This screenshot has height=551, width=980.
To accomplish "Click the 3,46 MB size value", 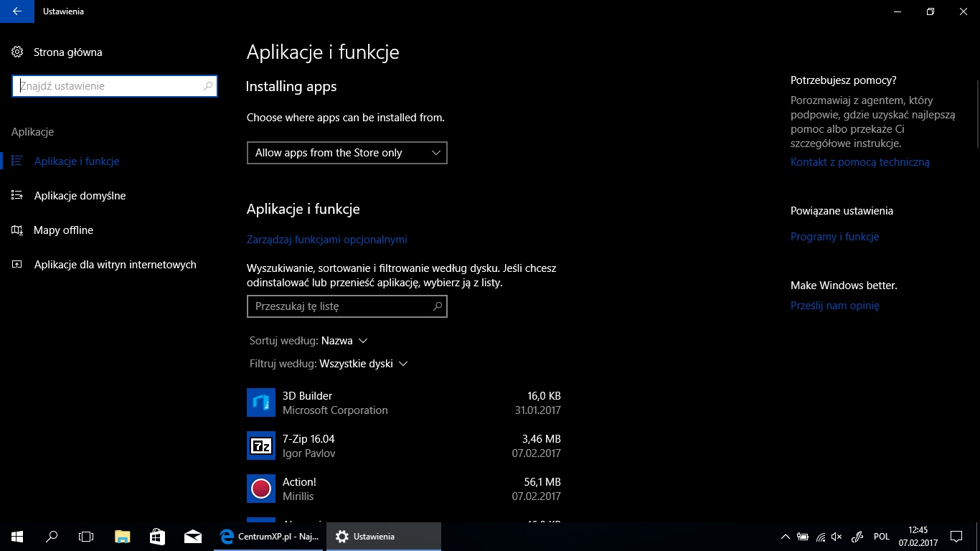I will [x=542, y=439].
